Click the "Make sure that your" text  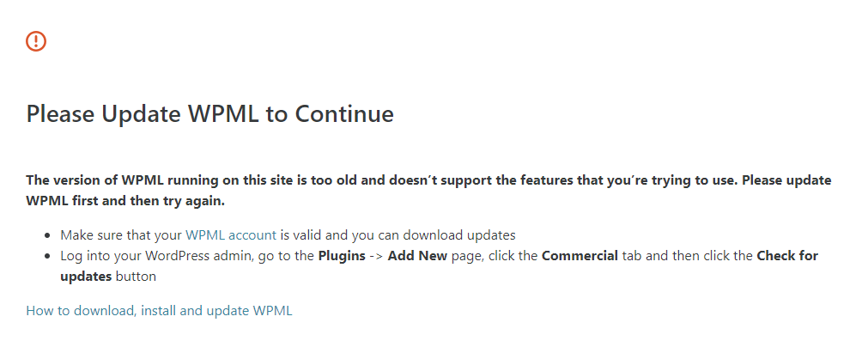coord(120,234)
